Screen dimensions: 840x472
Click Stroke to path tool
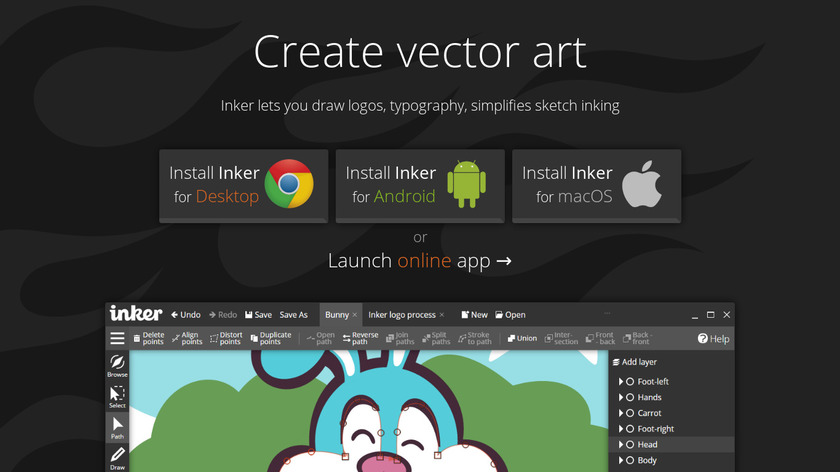point(475,338)
